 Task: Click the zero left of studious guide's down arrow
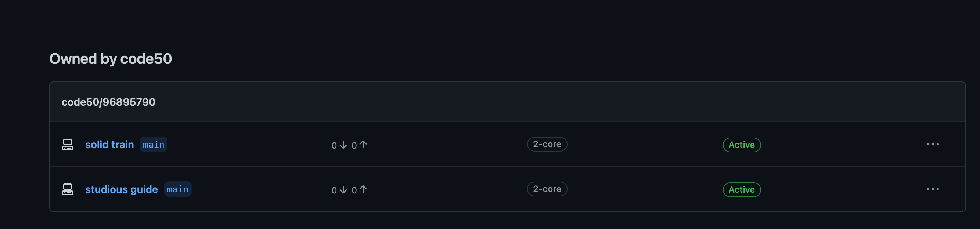click(x=334, y=190)
